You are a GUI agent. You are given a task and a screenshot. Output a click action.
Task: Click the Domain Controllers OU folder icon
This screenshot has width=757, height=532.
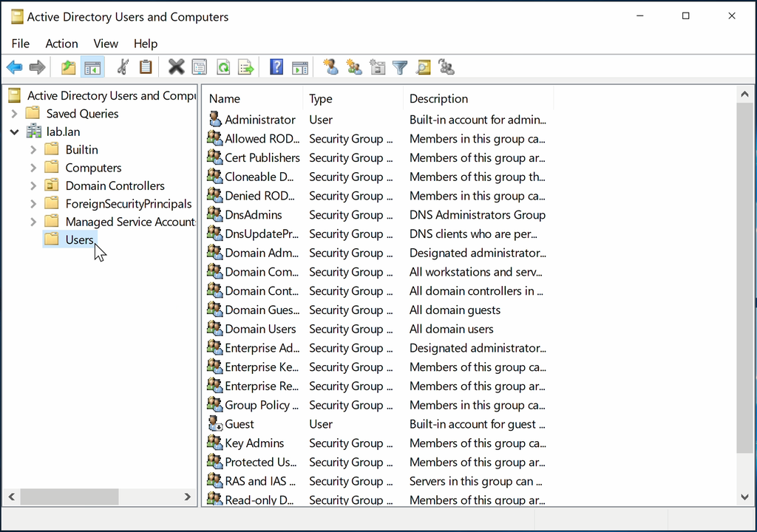tap(52, 185)
